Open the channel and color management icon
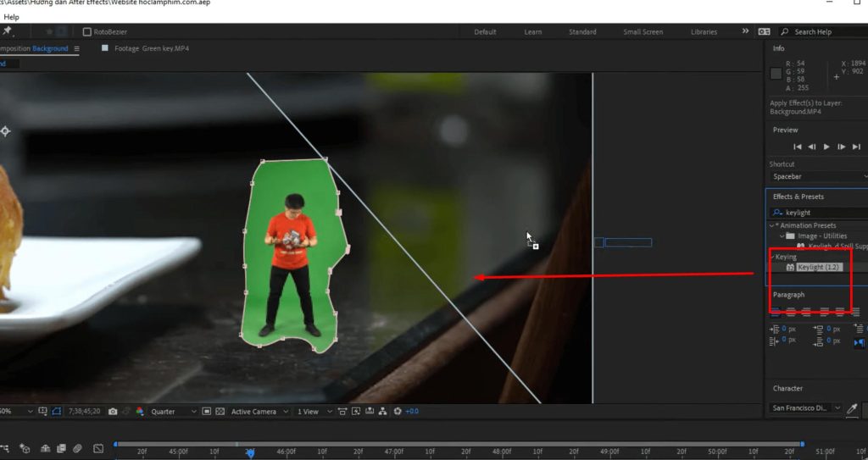This screenshot has width=868, height=460. (140, 411)
